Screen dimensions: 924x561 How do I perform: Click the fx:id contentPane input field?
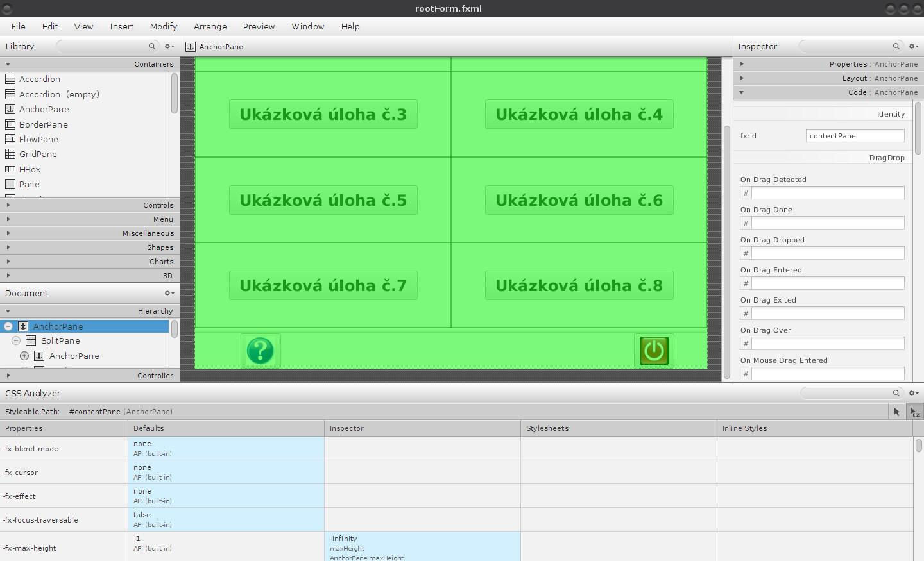pyautogui.click(x=855, y=136)
